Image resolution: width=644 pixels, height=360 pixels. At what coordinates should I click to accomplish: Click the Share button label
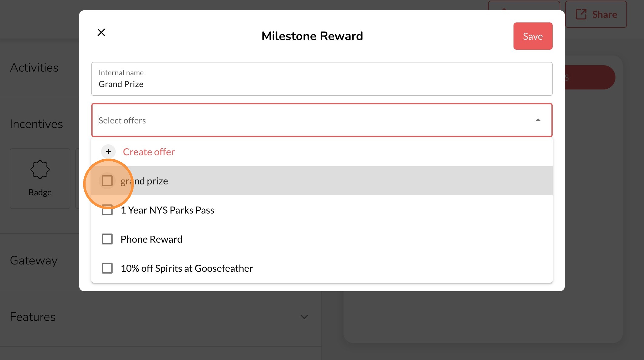tap(604, 14)
